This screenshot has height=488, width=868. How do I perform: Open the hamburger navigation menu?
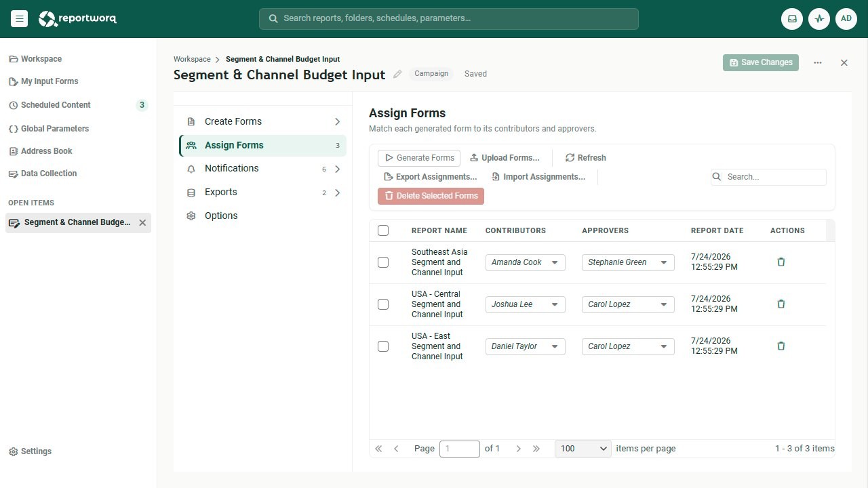tap(19, 19)
